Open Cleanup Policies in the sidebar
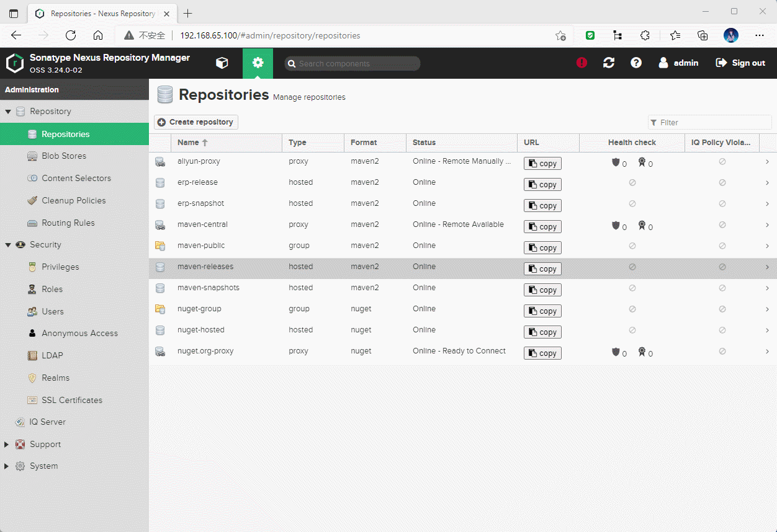Image resolution: width=777 pixels, height=532 pixels. coord(74,201)
